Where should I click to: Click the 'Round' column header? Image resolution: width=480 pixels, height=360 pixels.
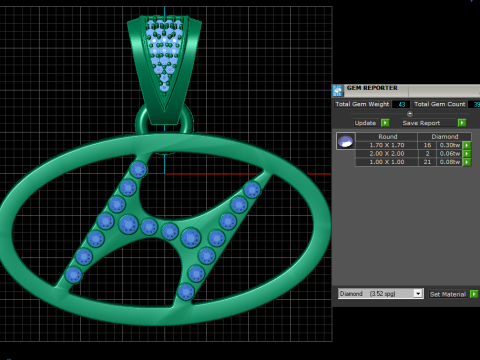click(x=387, y=137)
